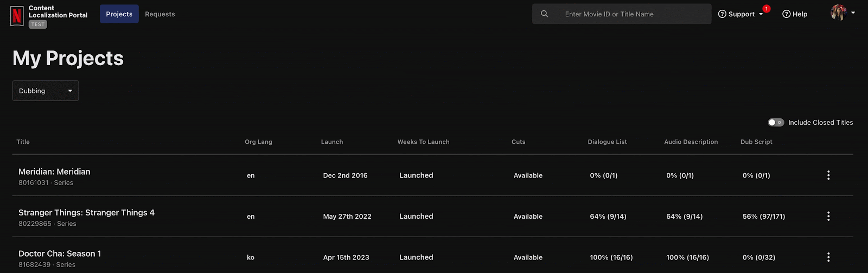This screenshot has width=868, height=273.
Task: Open Meridian row three-dot menu
Action: 828,175
